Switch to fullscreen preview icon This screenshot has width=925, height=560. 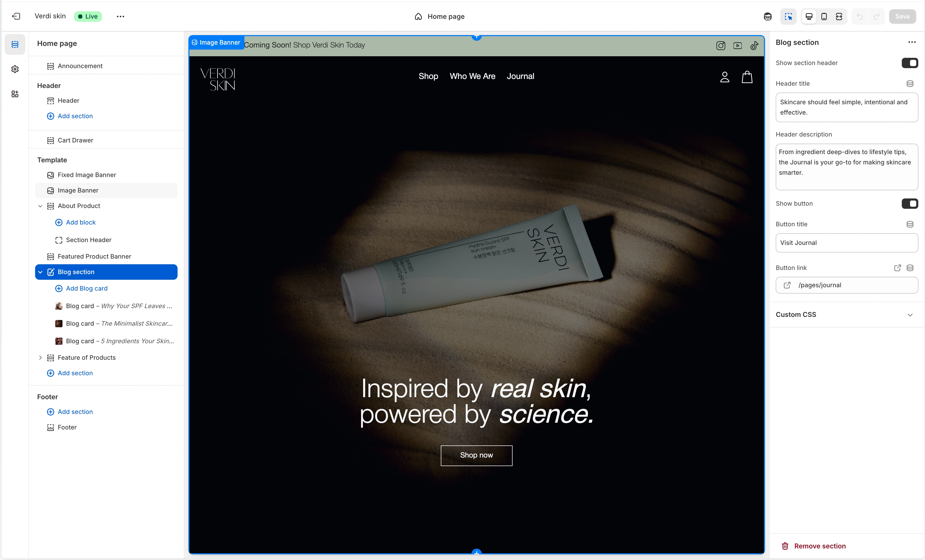tap(839, 17)
